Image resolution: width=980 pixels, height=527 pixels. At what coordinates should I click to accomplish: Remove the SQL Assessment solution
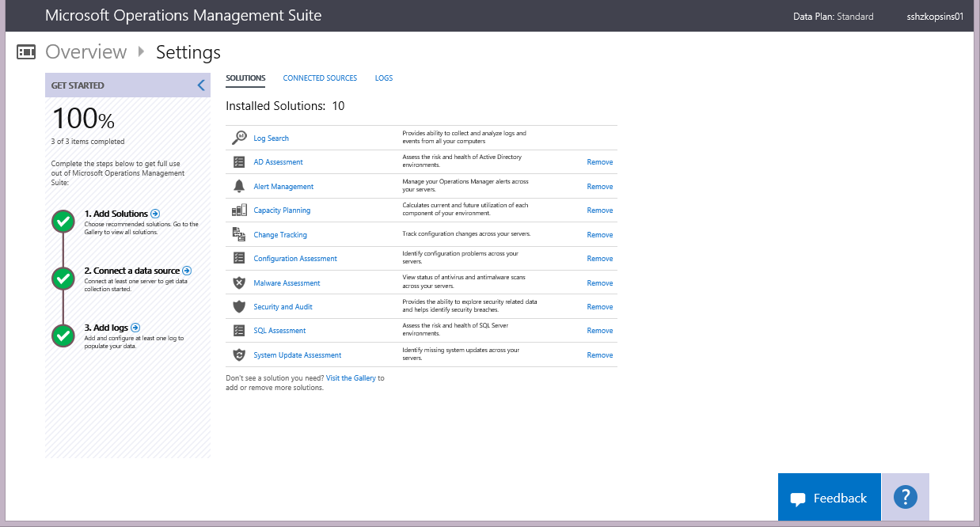pyautogui.click(x=599, y=330)
